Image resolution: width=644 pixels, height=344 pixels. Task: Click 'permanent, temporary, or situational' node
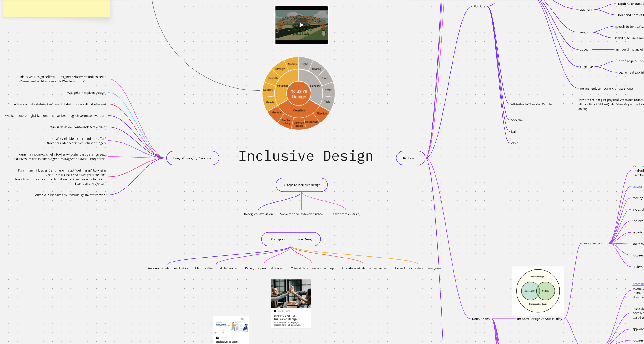[606, 88]
